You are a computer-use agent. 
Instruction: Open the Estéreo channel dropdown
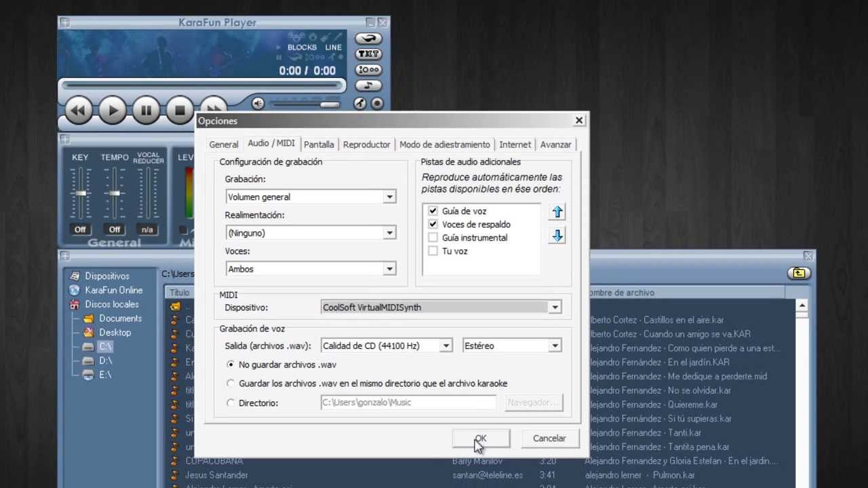click(x=512, y=346)
